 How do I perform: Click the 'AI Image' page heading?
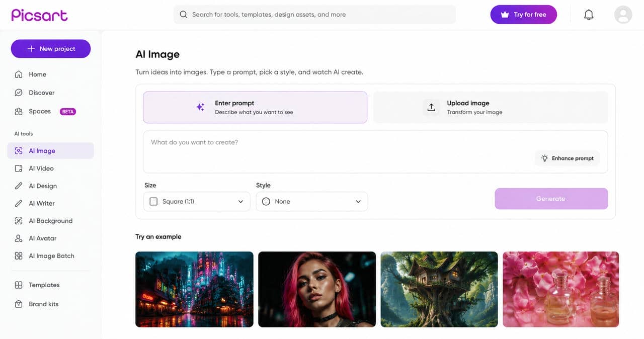(157, 54)
